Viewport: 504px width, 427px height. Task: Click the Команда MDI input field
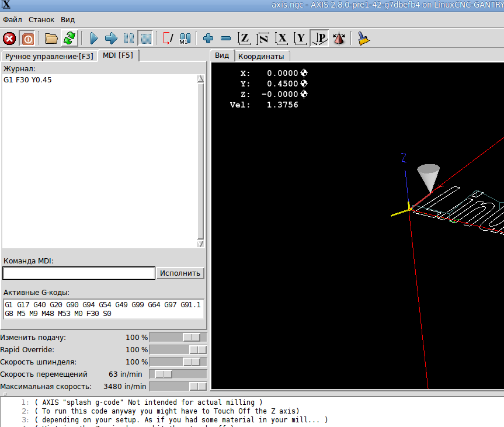[x=79, y=273]
